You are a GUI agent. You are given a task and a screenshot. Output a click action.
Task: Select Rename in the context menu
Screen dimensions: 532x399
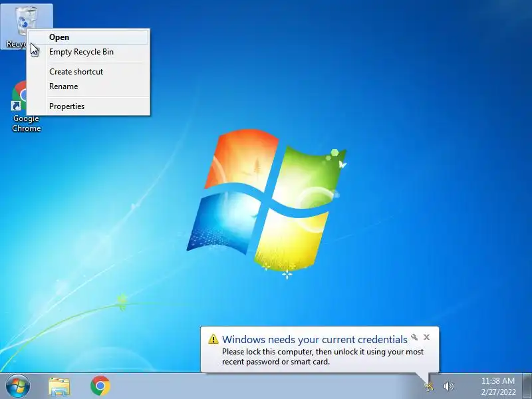pos(88,86)
